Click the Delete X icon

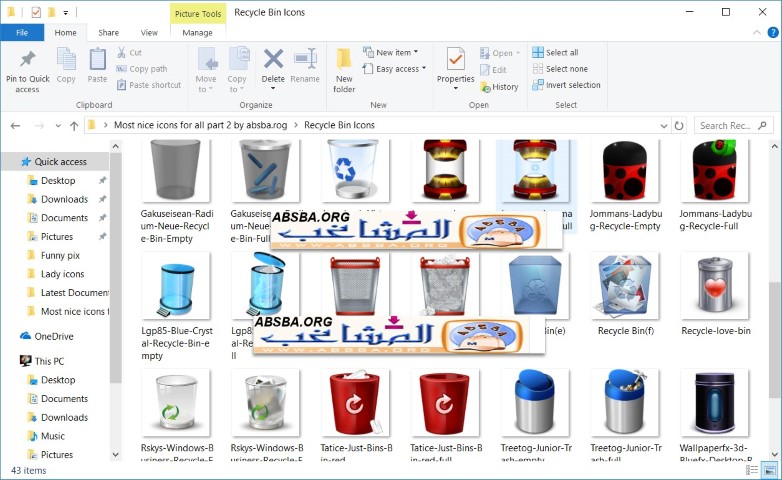point(273,59)
